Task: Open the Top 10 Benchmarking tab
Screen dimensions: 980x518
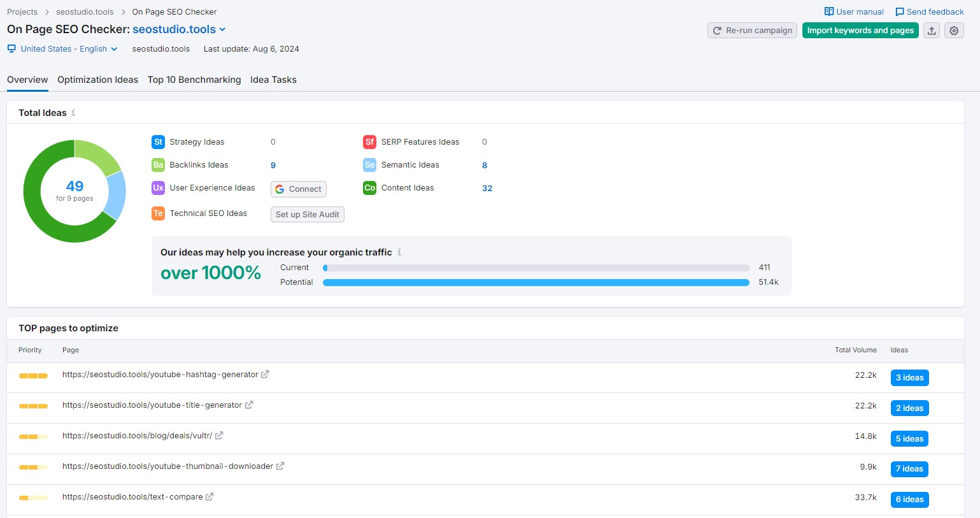Action: pos(194,80)
